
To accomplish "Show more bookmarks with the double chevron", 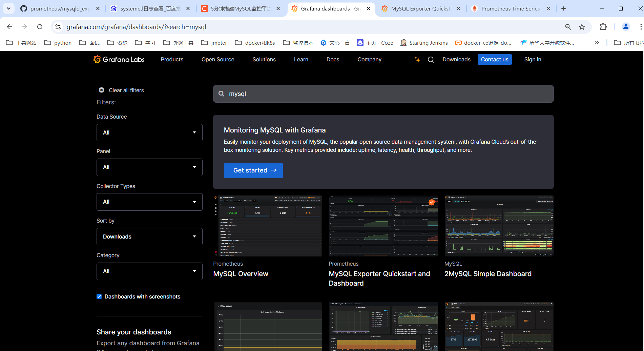I will point(597,43).
